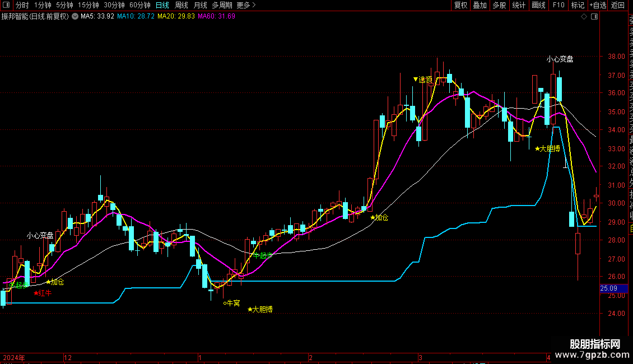Click the 叠加 overlay button
Viewport: 633px width, 364px height.
480,5
